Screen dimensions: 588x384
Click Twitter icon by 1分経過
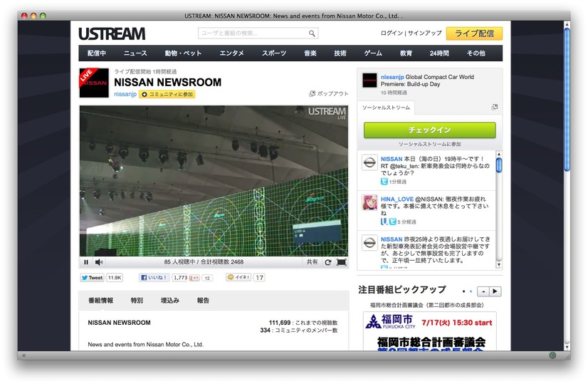[384, 181]
